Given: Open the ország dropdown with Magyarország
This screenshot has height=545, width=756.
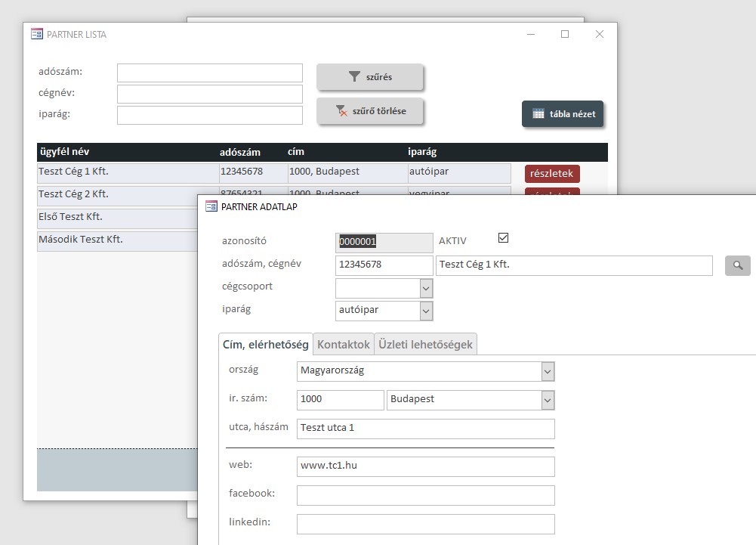Looking at the screenshot, I should coord(548,372).
